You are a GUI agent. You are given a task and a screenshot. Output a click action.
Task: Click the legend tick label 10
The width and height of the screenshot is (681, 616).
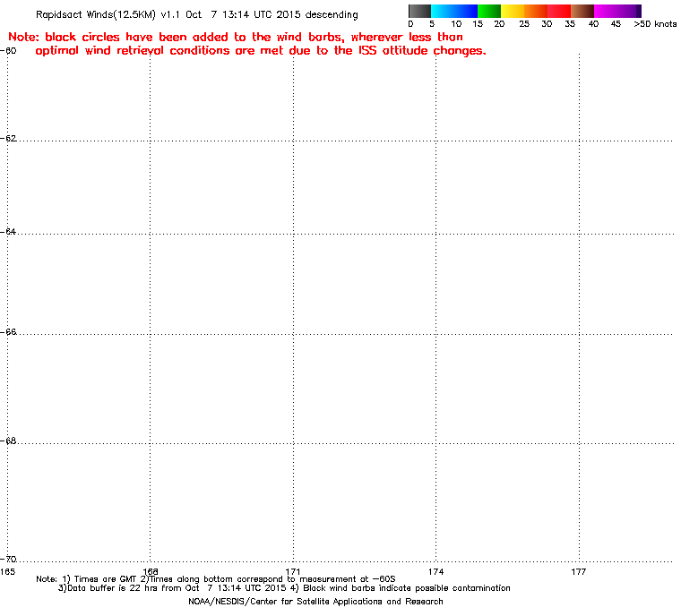(456, 24)
